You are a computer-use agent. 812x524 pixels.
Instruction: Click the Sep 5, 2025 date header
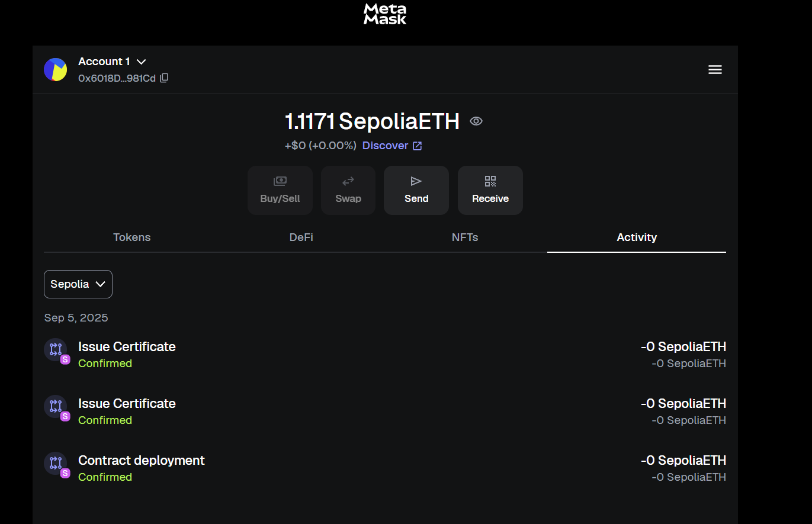(x=76, y=317)
